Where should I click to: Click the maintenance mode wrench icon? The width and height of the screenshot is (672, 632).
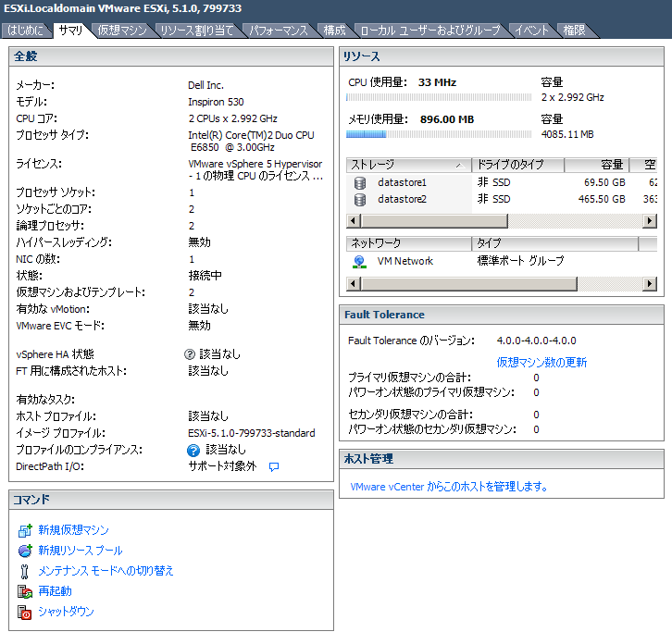(24, 571)
